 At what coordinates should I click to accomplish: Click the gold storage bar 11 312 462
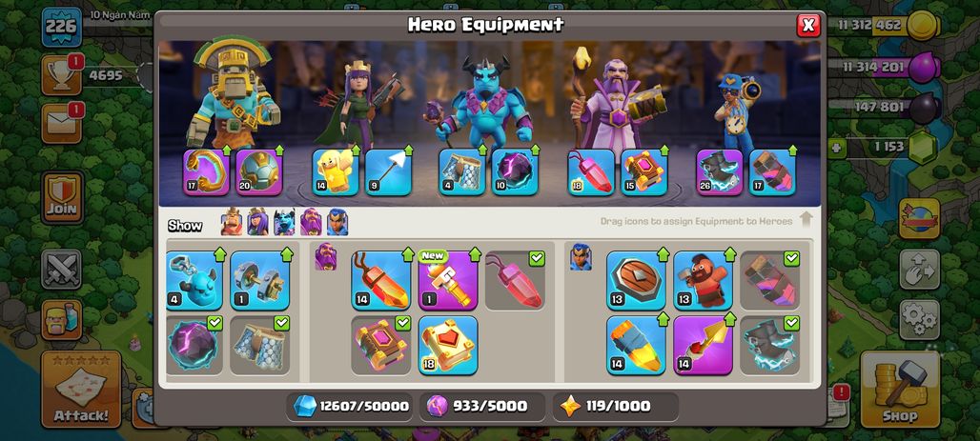pos(885,25)
